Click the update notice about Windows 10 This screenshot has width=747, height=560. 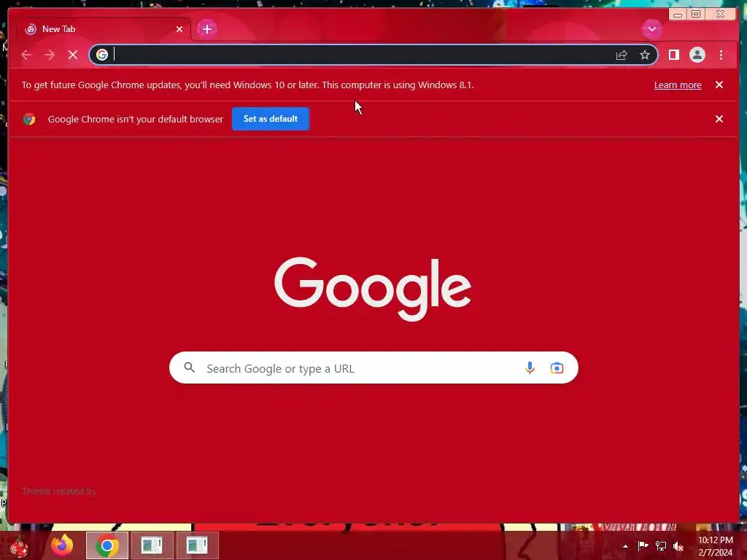(248, 85)
